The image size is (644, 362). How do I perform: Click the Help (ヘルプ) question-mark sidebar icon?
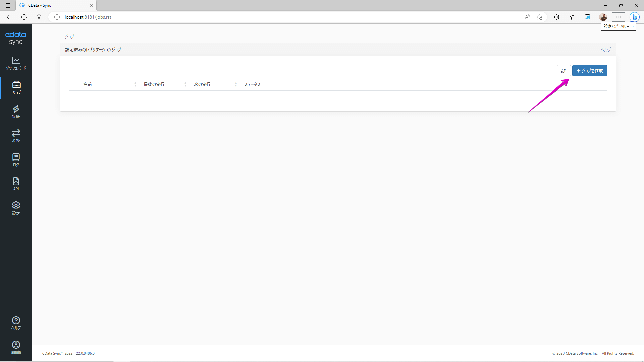point(16,323)
